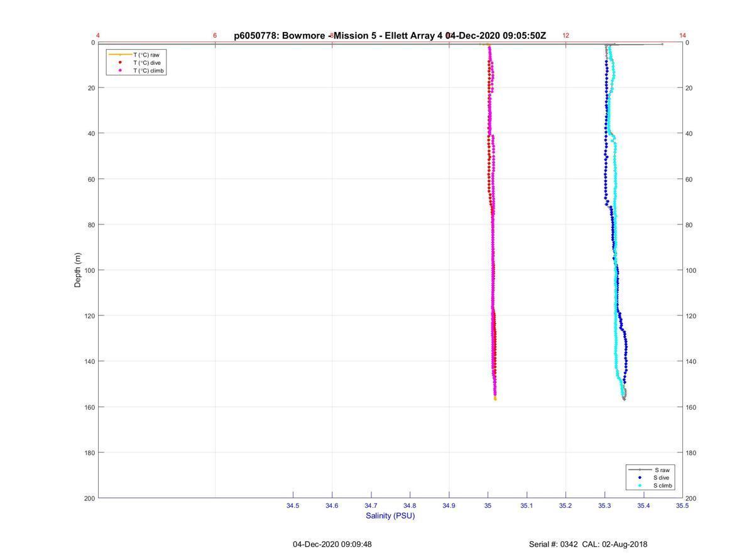This screenshot has width=754, height=560.
Task: Click left depth axis tick 180
Action: (x=89, y=453)
